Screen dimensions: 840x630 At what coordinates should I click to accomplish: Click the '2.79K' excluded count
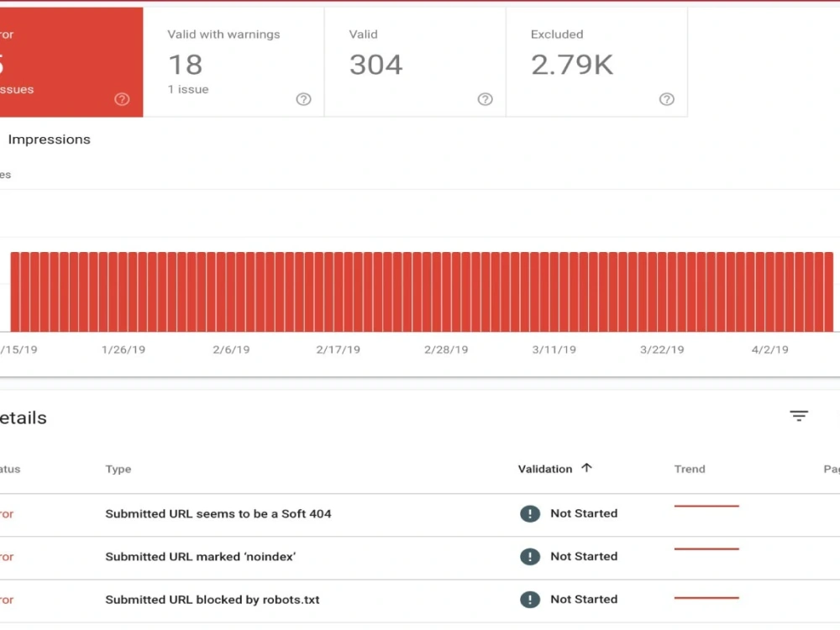[571, 65]
